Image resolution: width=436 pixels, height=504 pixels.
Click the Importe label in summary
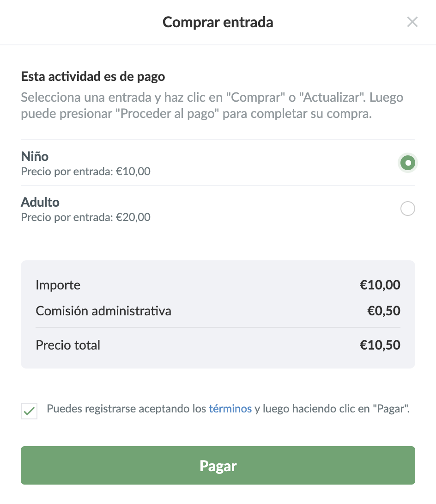pyautogui.click(x=58, y=285)
